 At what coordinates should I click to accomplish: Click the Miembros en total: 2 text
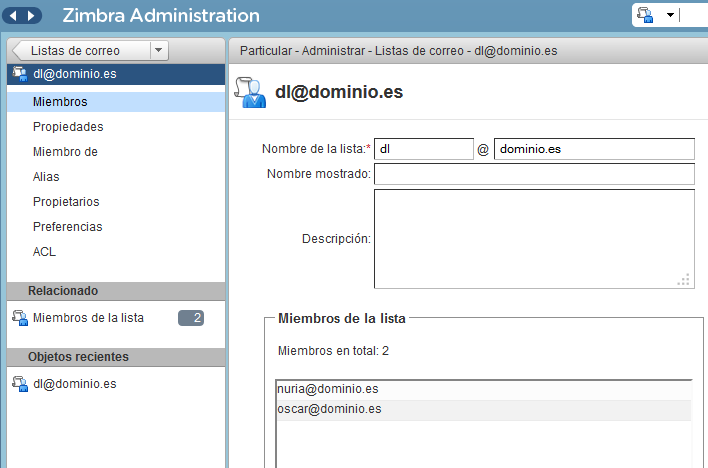click(333, 351)
